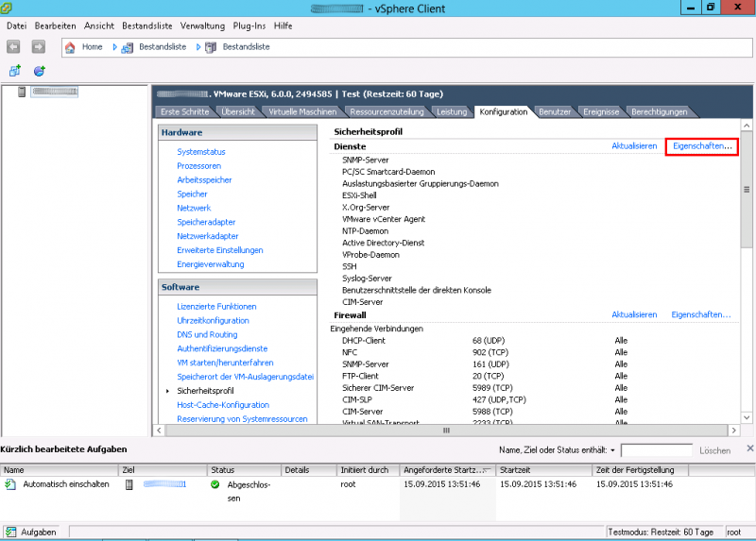
Task: Click the horizontal scrollbar right arrow
Action: (x=733, y=431)
